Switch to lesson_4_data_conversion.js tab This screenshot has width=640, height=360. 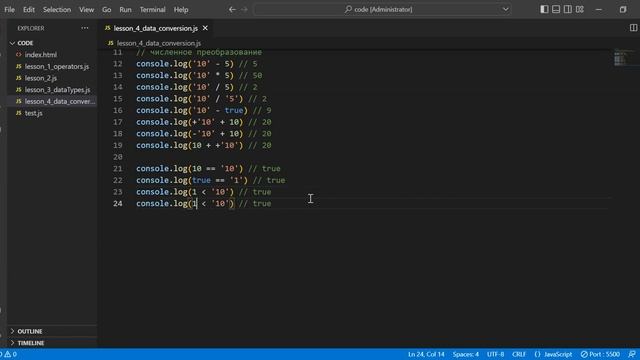[x=156, y=28]
